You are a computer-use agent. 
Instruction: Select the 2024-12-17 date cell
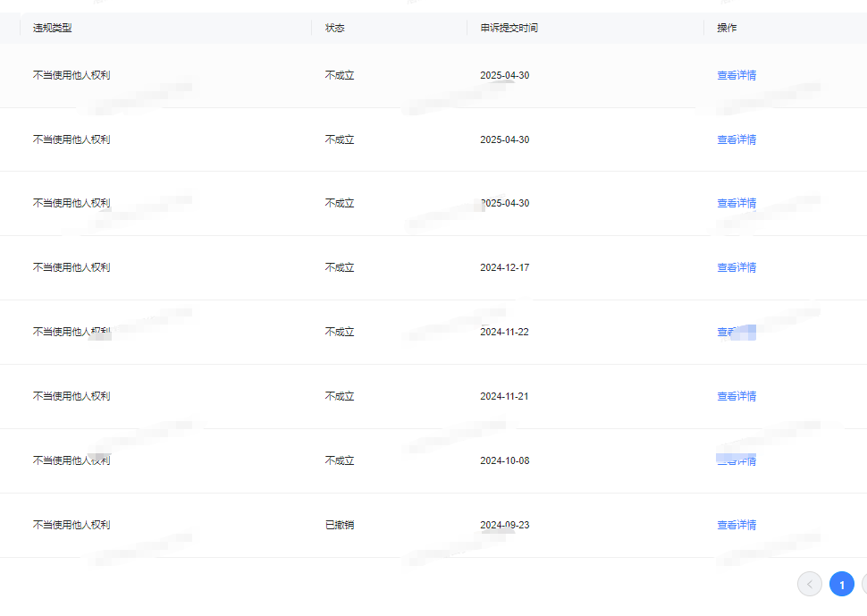tap(504, 268)
